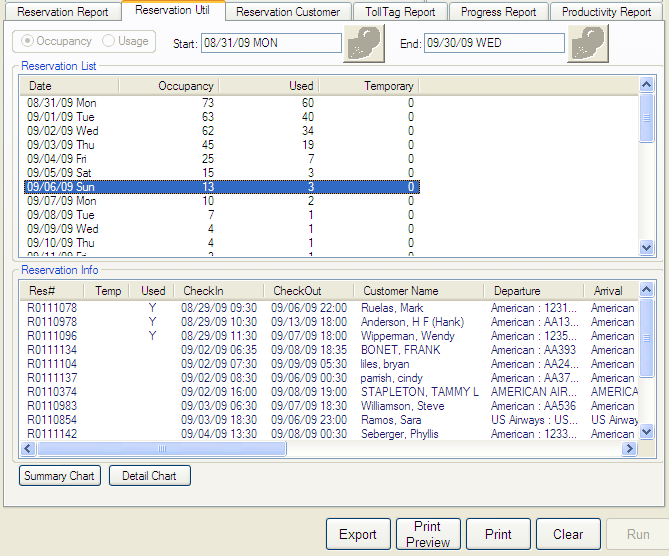Open the Reservation Customer tab
The image size is (669, 556).
coord(288,12)
